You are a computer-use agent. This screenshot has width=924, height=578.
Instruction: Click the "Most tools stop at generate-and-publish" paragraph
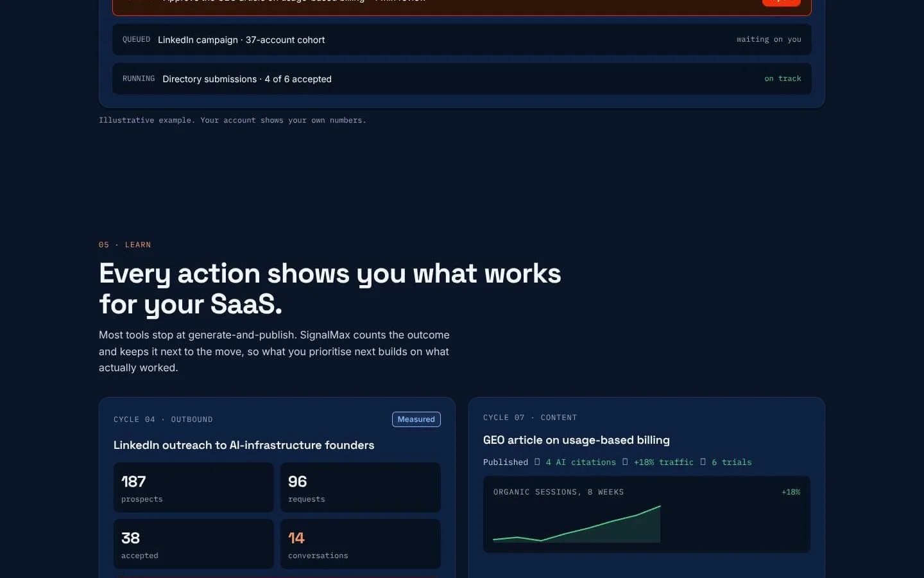coord(274,351)
